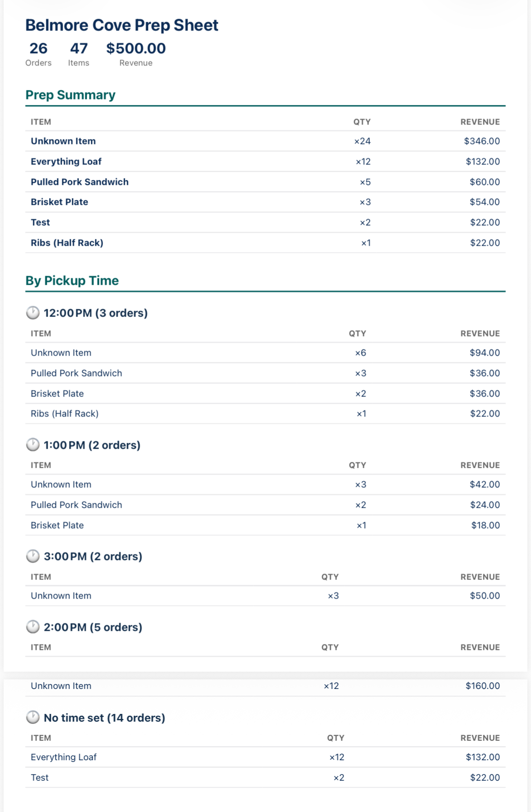Image resolution: width=531 pixels, height=812 pixels.
Task: Click the Ribs (Half Rack) summary row
Action: (x=67, y=243)
